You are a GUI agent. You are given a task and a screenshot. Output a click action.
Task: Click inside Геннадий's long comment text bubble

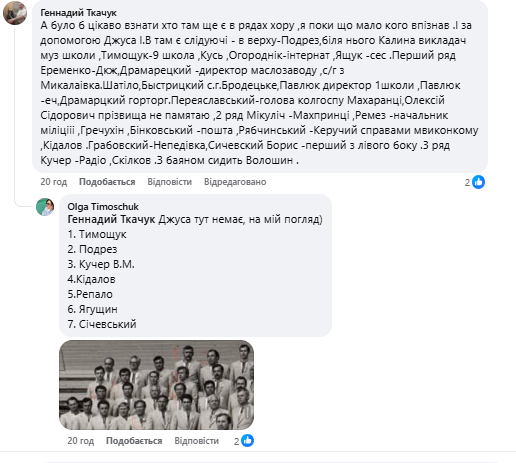coord(260,87)
